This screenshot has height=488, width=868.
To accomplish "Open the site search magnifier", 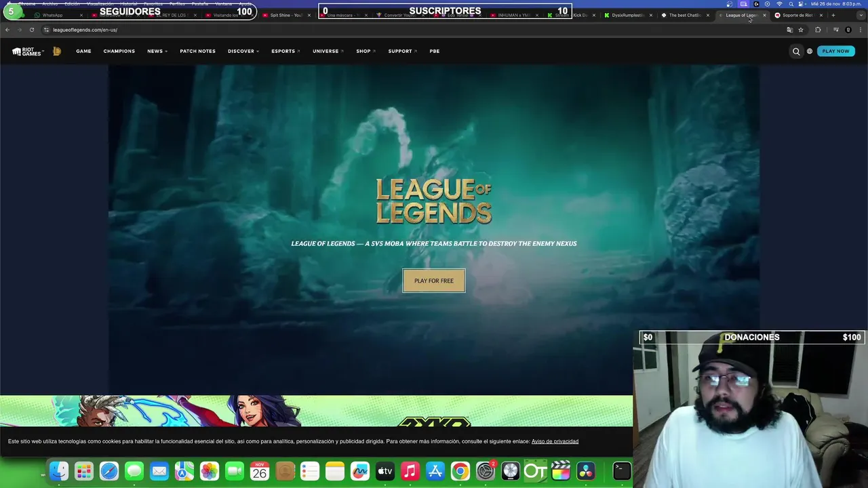I will (796, 51).
